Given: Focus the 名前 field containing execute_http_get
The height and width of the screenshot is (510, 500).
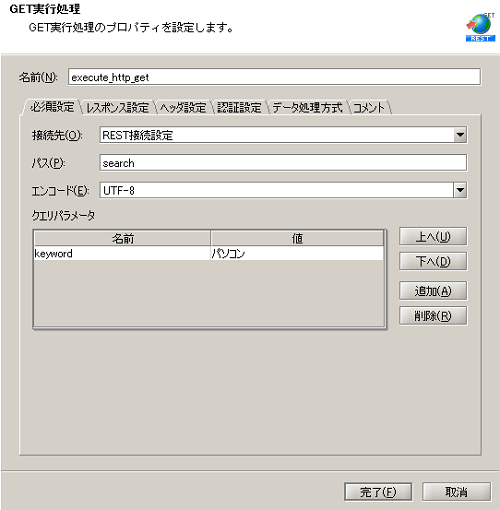Looking at the screenshot, I should tap(274, 77).
